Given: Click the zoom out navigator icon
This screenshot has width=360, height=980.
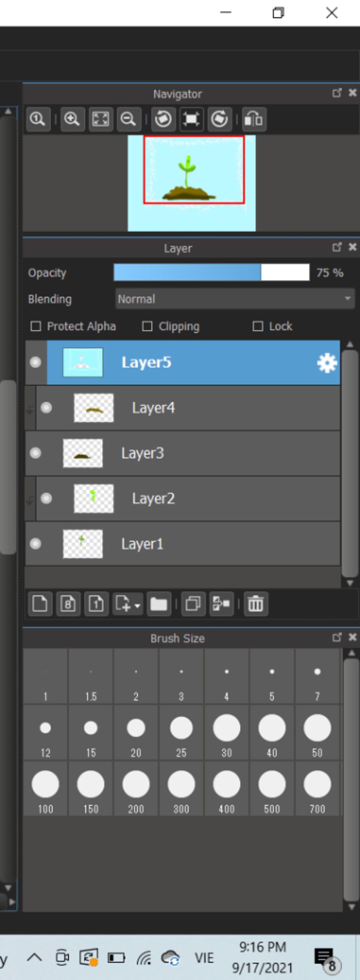Looking at the screenshot, I should 129,119.
